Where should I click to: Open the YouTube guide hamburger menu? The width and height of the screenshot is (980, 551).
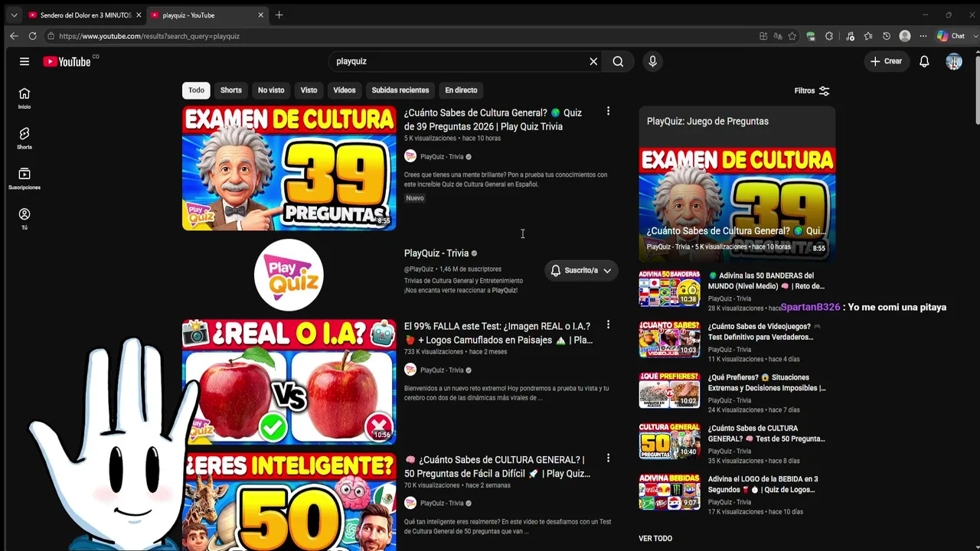(x=24, y=61)
